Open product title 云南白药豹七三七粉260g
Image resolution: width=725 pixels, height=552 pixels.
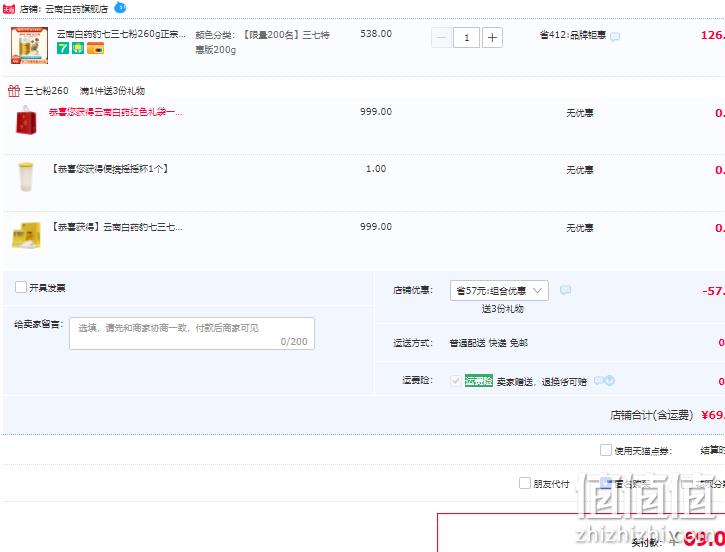coord(121,34)
